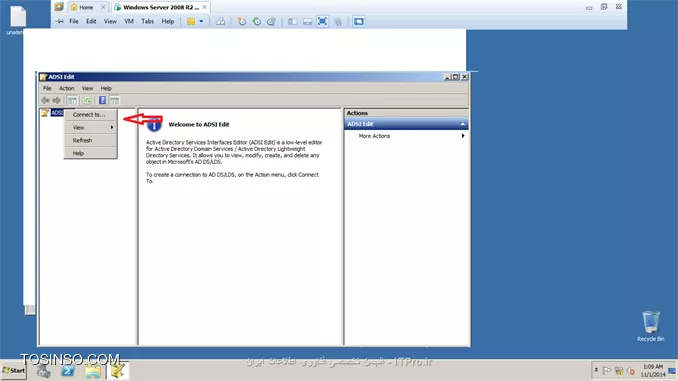
Task: Click the Forward arrow in ADSI Edit toolbar
Action: [56, 100]
